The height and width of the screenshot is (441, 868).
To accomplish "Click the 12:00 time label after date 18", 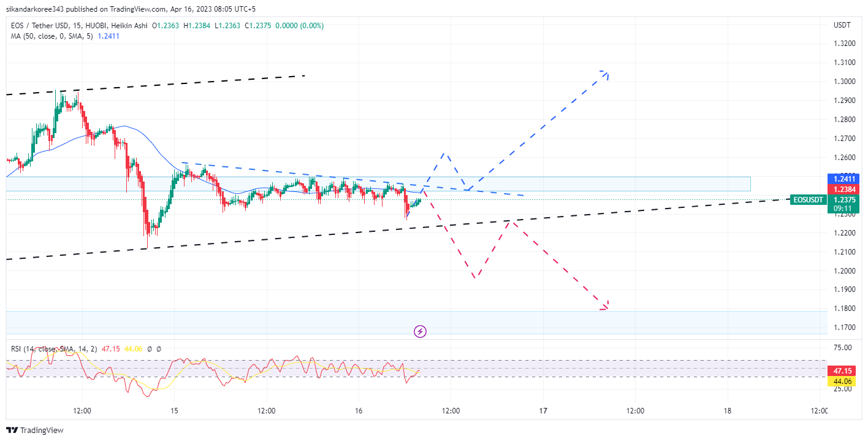I will [x=820, y=411].
